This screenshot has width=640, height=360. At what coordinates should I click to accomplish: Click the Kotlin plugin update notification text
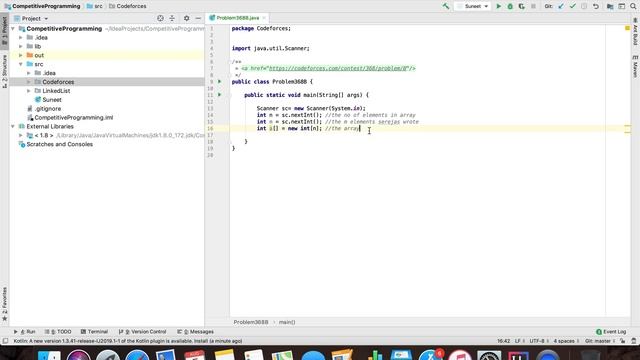128,341
